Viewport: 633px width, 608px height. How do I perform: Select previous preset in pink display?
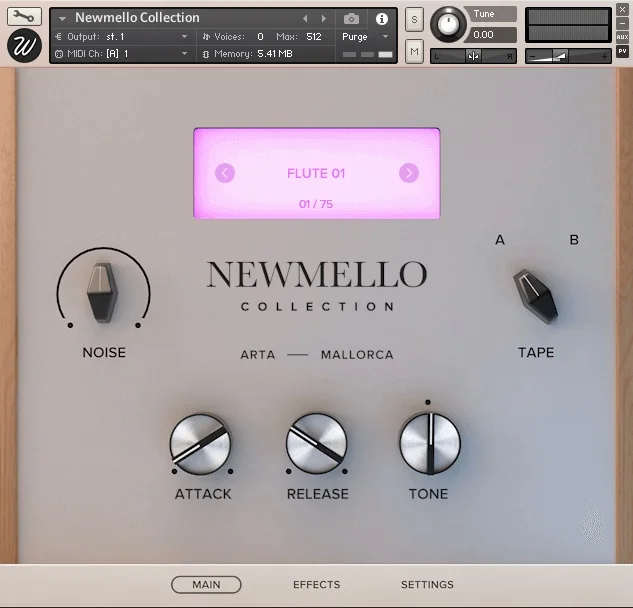point(225,173)
